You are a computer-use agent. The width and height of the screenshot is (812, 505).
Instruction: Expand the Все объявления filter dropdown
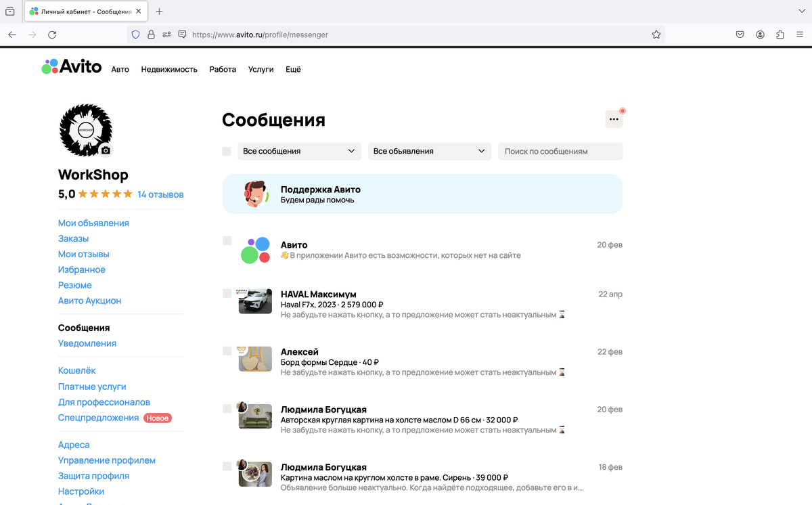pos(429,151)
